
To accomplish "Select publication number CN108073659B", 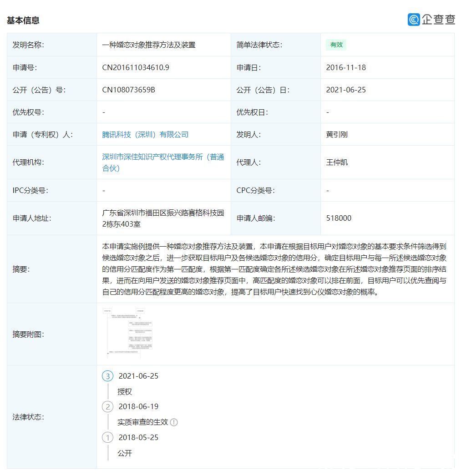I will click(128, 90).
